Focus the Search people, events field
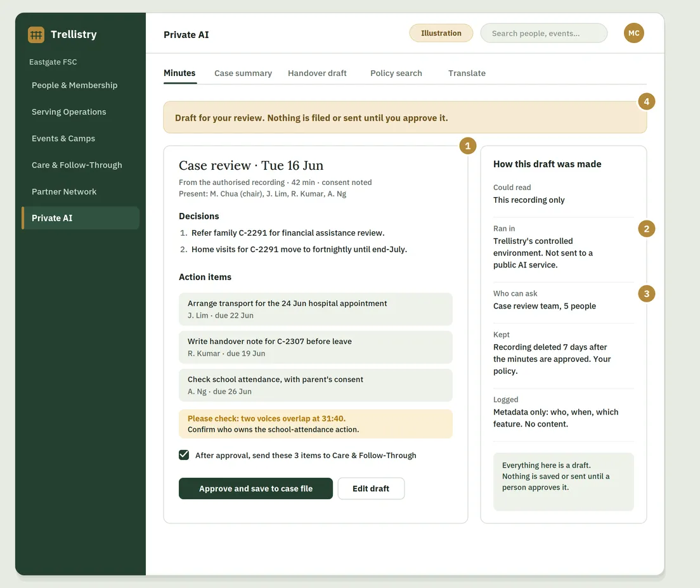Screen dimensions: 700x588 (x=544, y=33)
